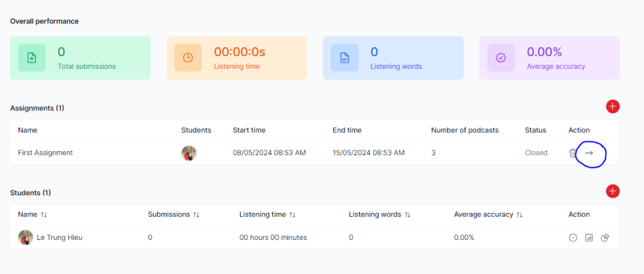Click student avatar in First Assignment row
Viewport: 644px width, 274px height.
tap(189, 153)
